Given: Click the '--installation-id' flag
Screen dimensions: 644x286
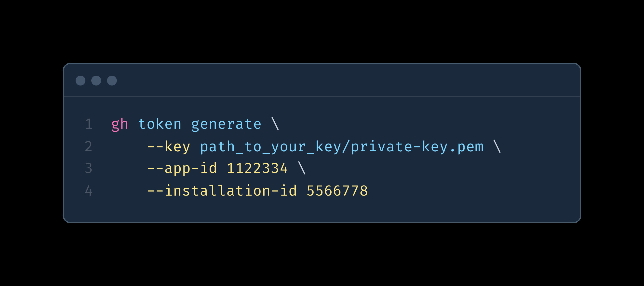Looking at the screenshot, I should tap(222, 191).
